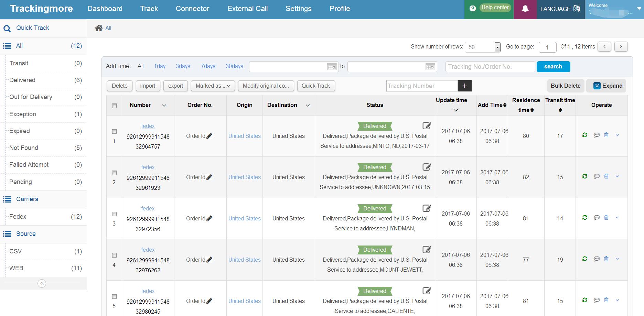The image size is (644, 316).
Task: Edit status note for tracking 32972356
Action: tap(427, 208)
